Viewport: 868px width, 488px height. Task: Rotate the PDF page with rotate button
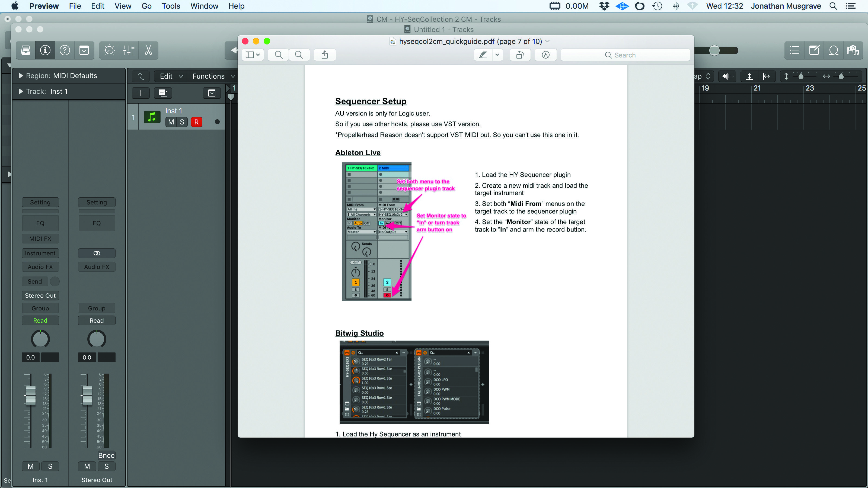point(520,55)
